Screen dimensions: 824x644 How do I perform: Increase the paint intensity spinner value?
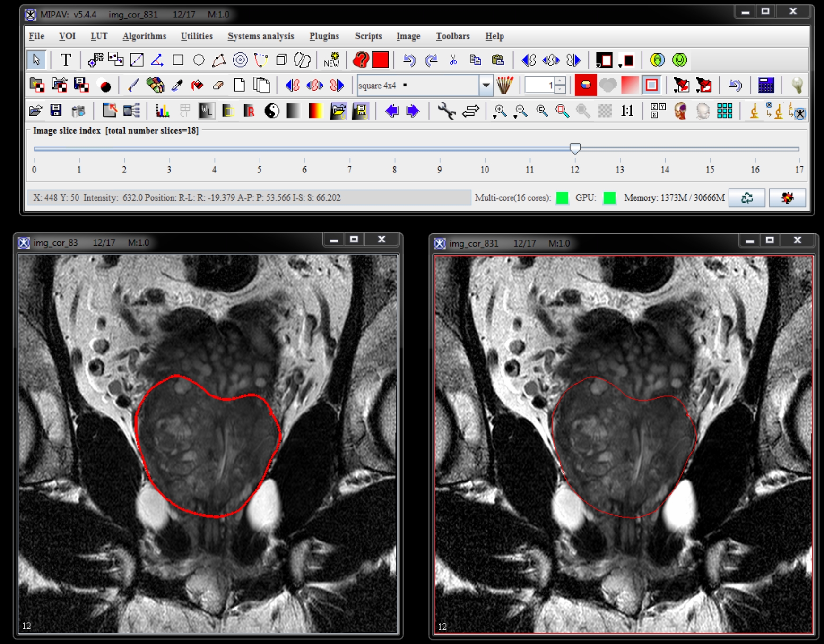(560, 82)
